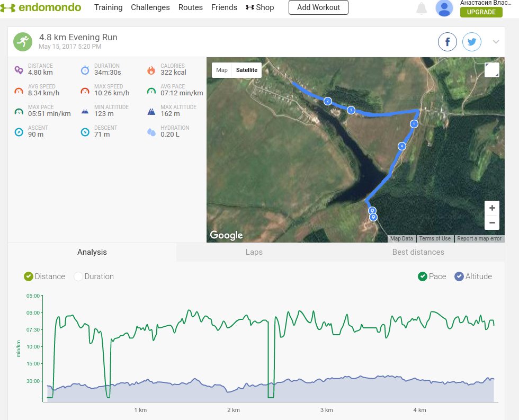Toggle fullscreen map view

[x=491, y=70]
